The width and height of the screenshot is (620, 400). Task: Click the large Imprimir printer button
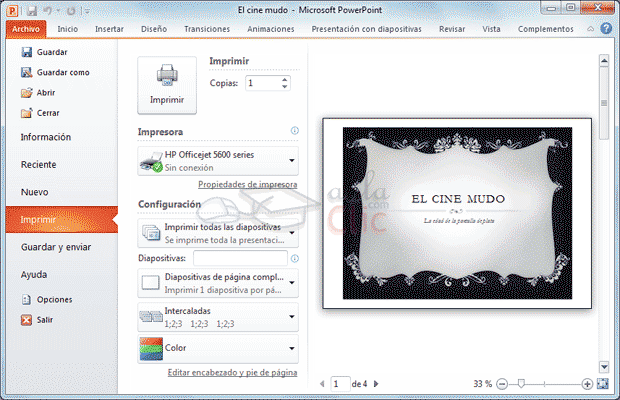point(166,84)
